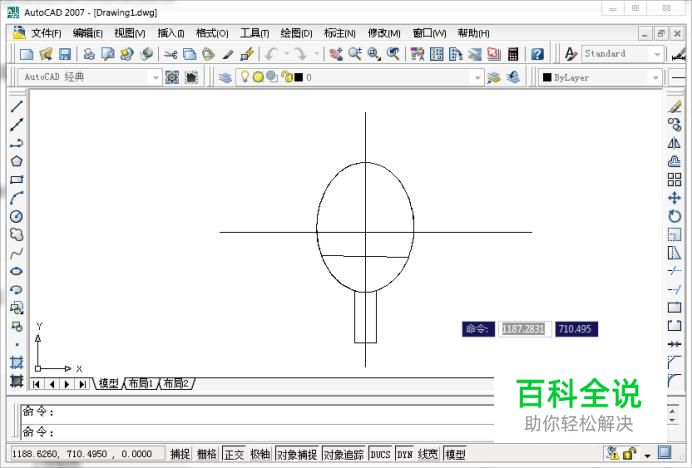Switch to the 布局1 layout tab
Viewport: 692px width, 468px height.
(x=141, y=383)
